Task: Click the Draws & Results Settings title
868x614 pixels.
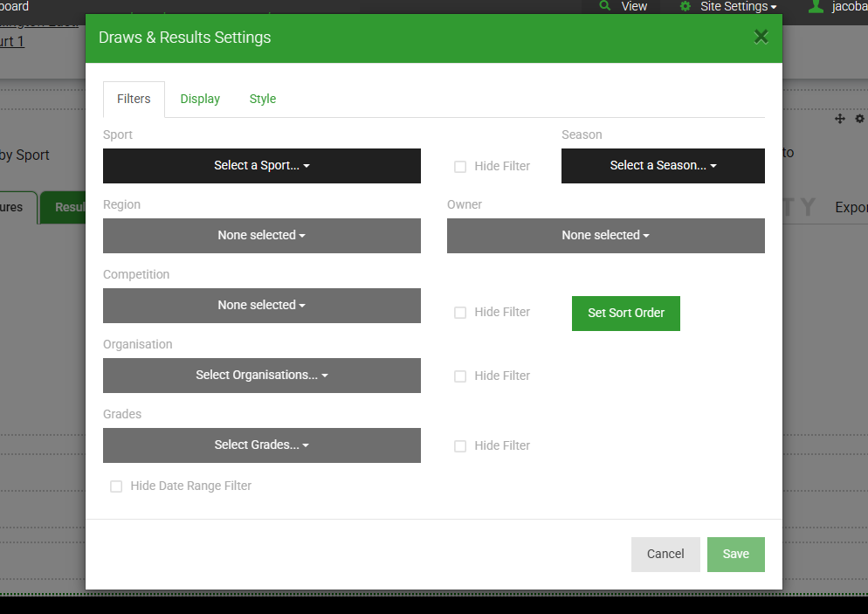Action: coord(185,37)
